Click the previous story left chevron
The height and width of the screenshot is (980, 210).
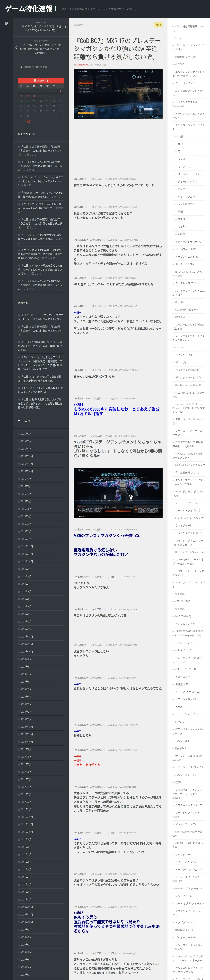(x=16, y=48)
